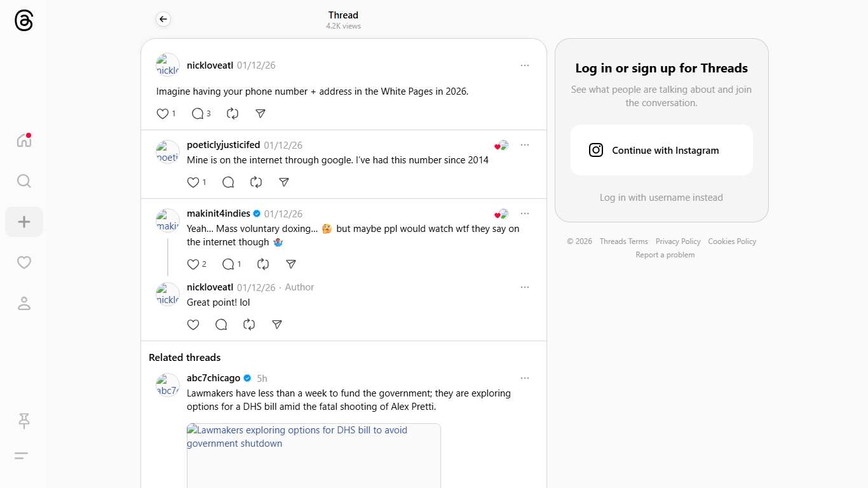Click Continue with Instagram
The height and width of the screenshot is (488, 868).
click(661, 150)
